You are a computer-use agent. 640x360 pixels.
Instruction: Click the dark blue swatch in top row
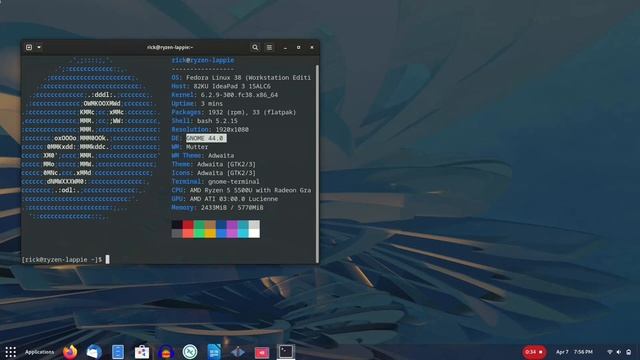(221, 224)
